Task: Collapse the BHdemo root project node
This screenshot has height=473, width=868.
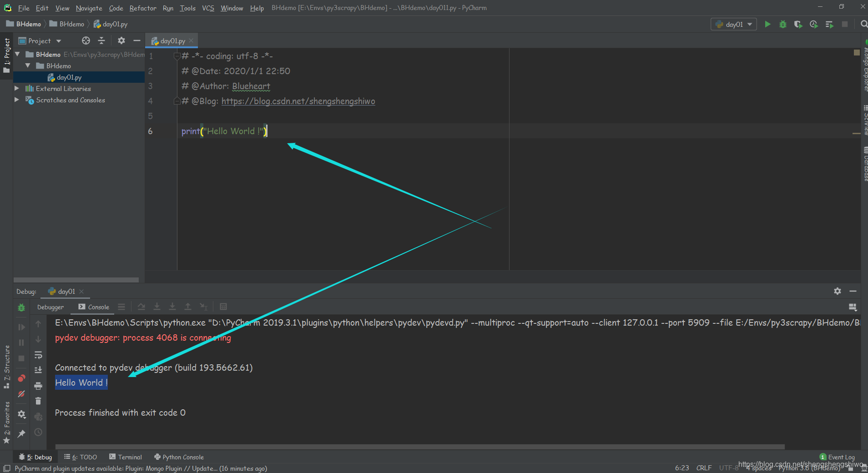Action: (x=17, y=54)
